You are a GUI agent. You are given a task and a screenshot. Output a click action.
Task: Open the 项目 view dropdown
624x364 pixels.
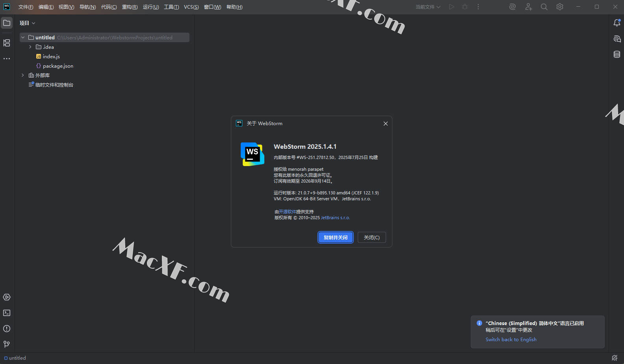(28, 23)
